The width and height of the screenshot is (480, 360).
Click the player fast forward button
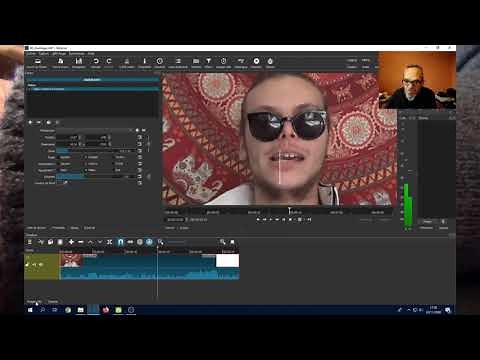pyautogui.click(x=277, y=219)
